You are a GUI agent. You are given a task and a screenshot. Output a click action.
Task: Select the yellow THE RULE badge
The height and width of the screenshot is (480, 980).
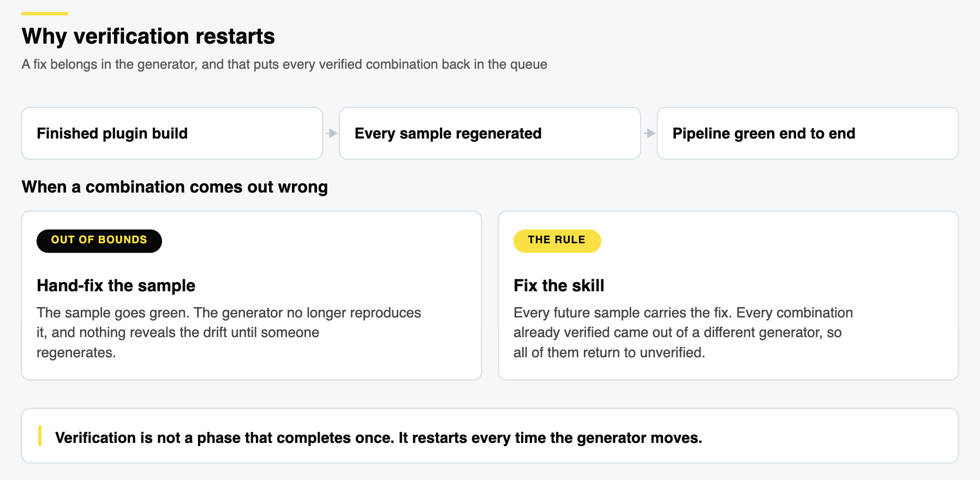click(x=557, y=241)
